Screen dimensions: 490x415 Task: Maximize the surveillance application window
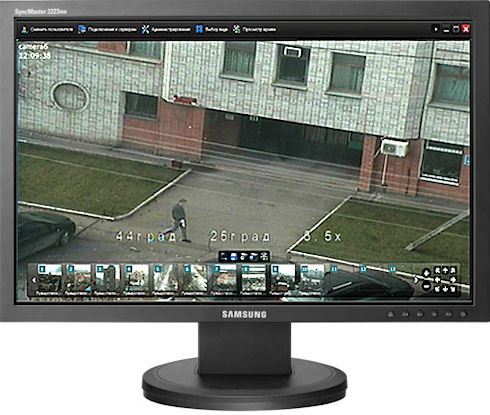point(456,29)
